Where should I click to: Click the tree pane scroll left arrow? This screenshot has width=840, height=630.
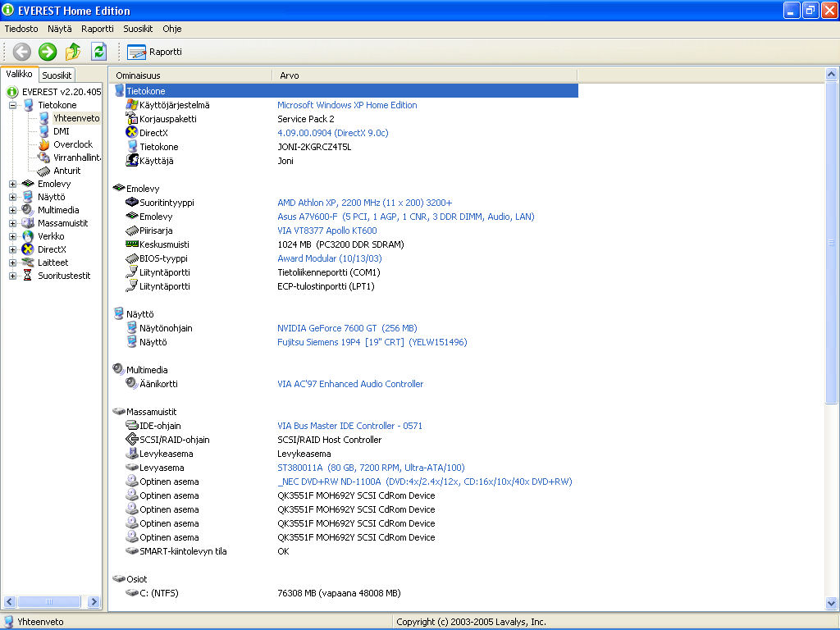point(10,601)
